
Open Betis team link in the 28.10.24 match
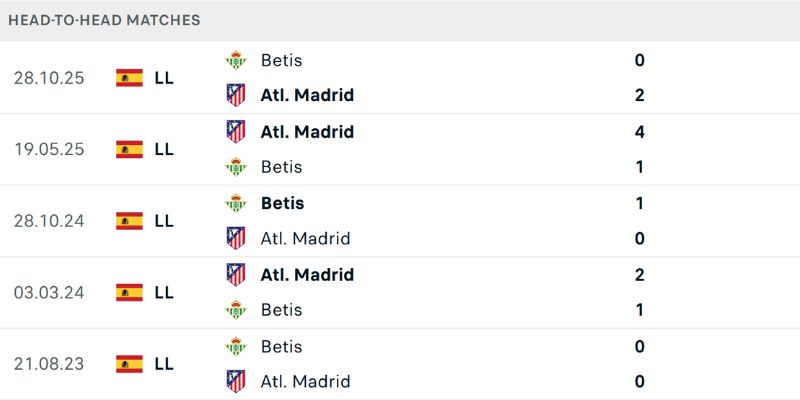pyautogui.click(x=282, y=203)
